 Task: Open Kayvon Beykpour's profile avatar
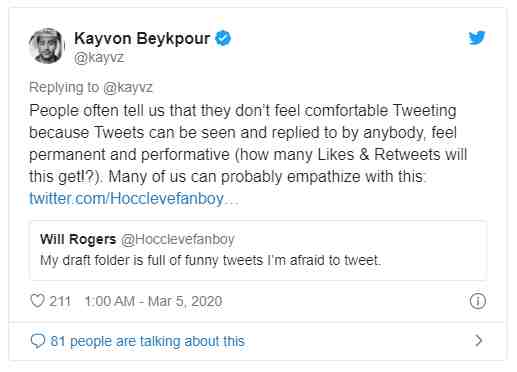(46, 46)
